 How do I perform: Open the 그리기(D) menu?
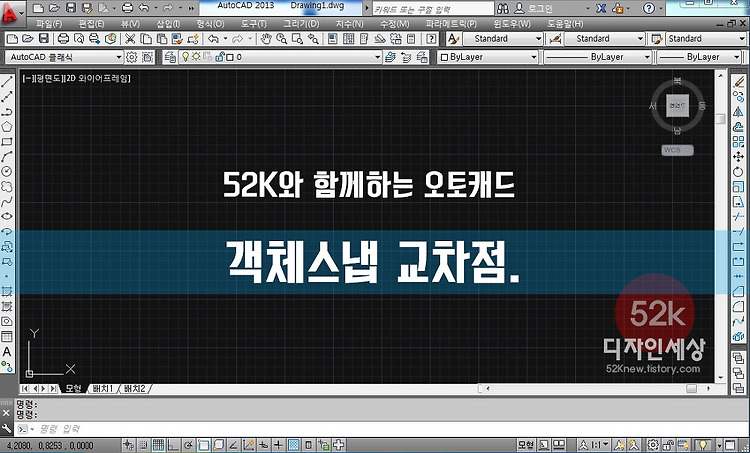[x=301, y=23]
